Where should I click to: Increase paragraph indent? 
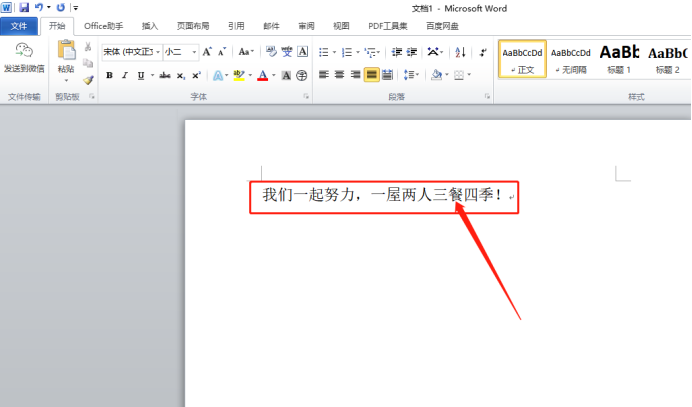(411, 52)
